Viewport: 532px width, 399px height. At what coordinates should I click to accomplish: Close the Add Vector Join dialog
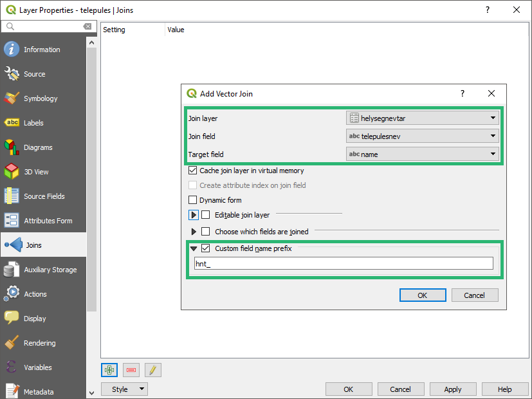[491, 93]
